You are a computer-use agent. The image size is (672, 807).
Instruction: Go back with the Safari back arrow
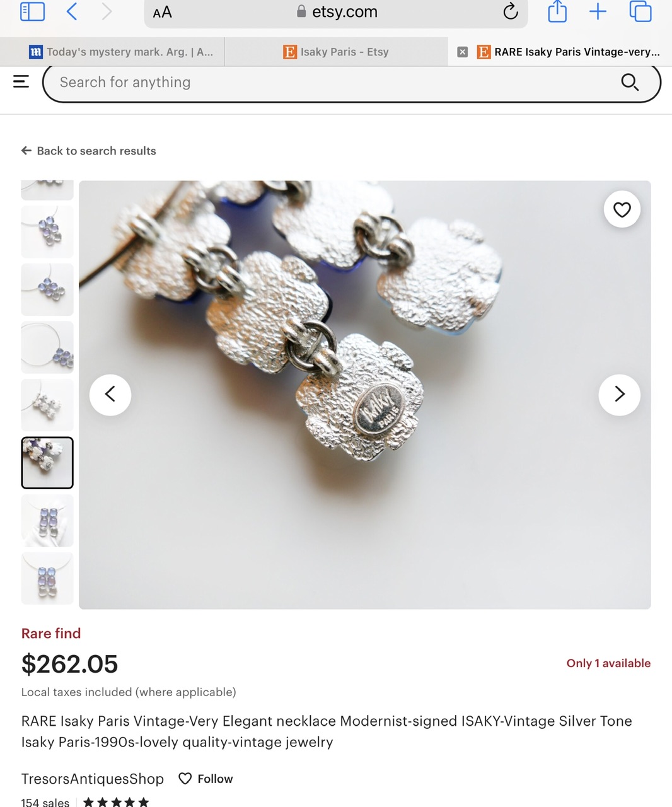[72, 11]
